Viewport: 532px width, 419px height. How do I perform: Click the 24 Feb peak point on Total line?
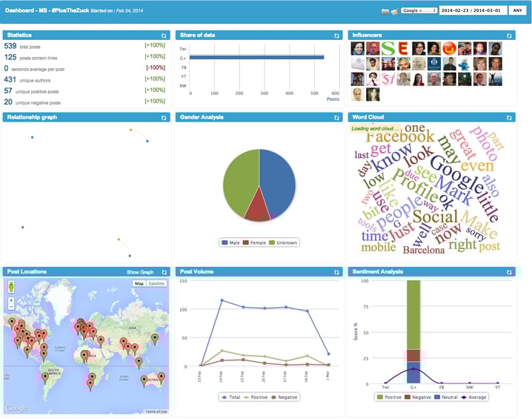point(222,300)
